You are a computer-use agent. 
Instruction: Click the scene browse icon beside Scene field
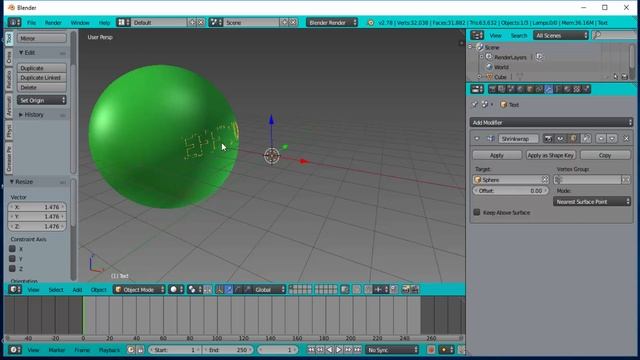tap(216, 22)
